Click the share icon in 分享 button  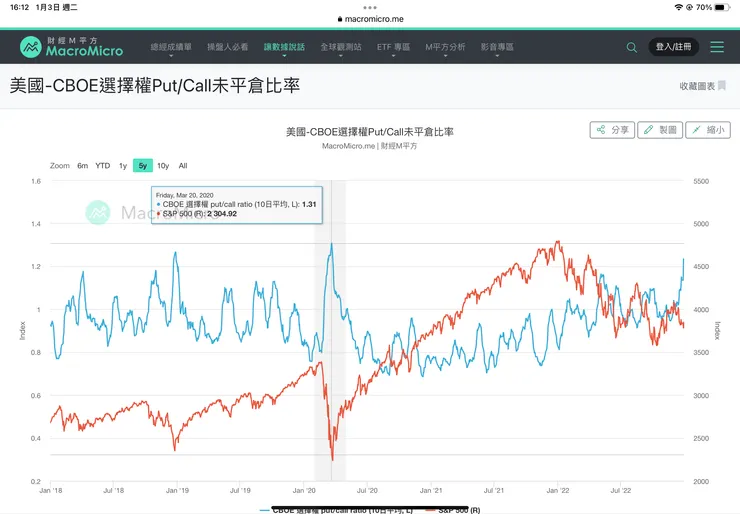pos(601,129)
